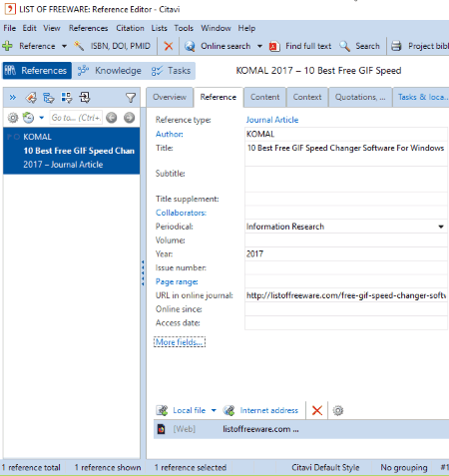Click the navigate back arrow icon
449x476 pixels.
pyautogui.click(x=112, y=118)
